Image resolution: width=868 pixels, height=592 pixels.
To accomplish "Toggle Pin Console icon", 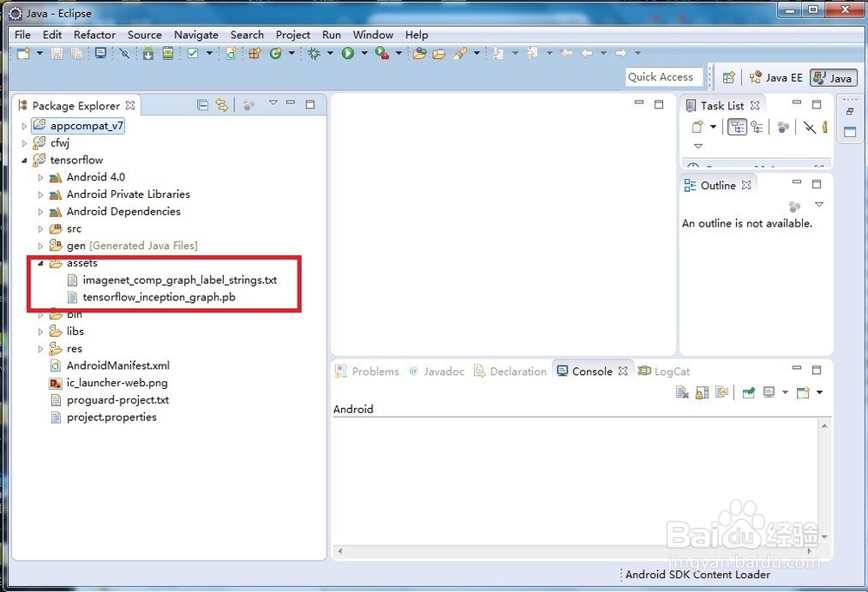I will coord(748,392).
